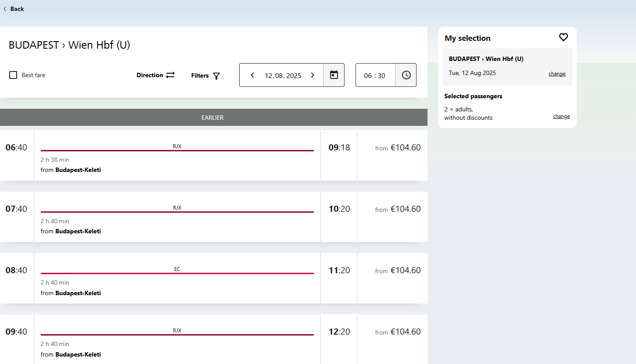Open Filters via the funnel icon

tap(216, 76)
